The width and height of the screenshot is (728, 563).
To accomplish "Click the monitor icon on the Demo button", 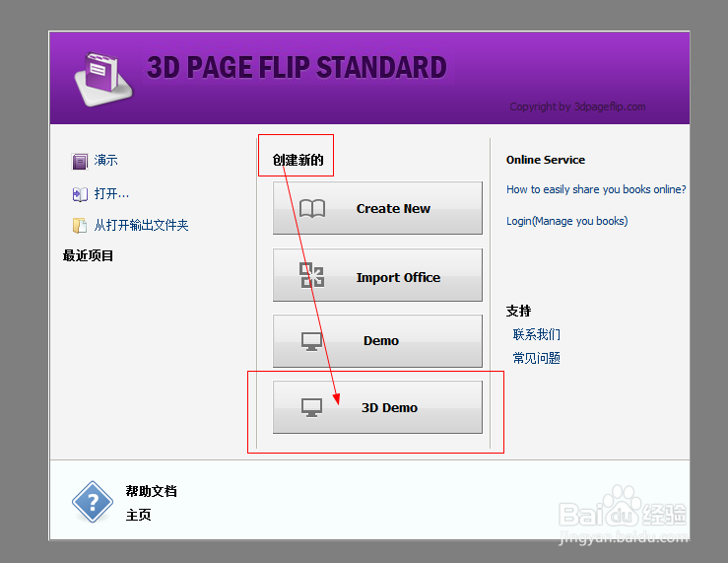I will (x=311, y=341).
